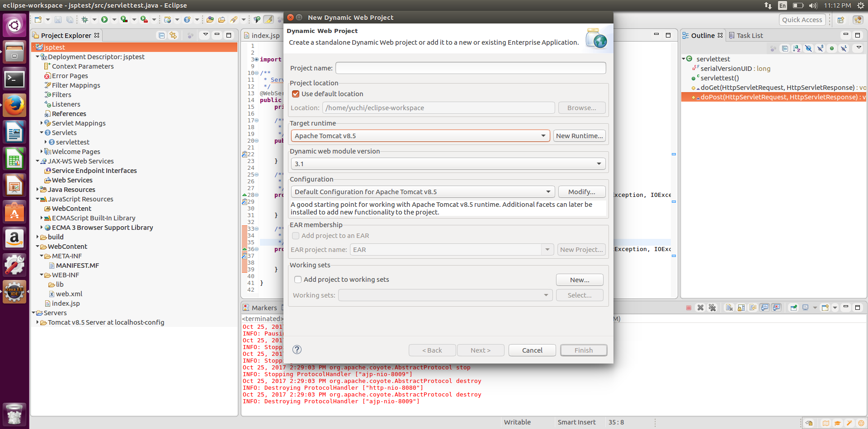Click the dialog help question mark icon

(x=297, y=350)
